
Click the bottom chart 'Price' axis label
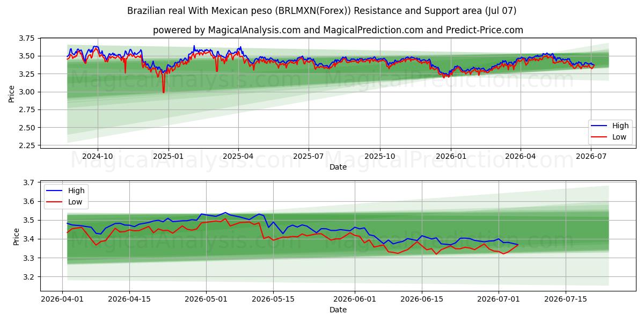click(x=16, y=237)
